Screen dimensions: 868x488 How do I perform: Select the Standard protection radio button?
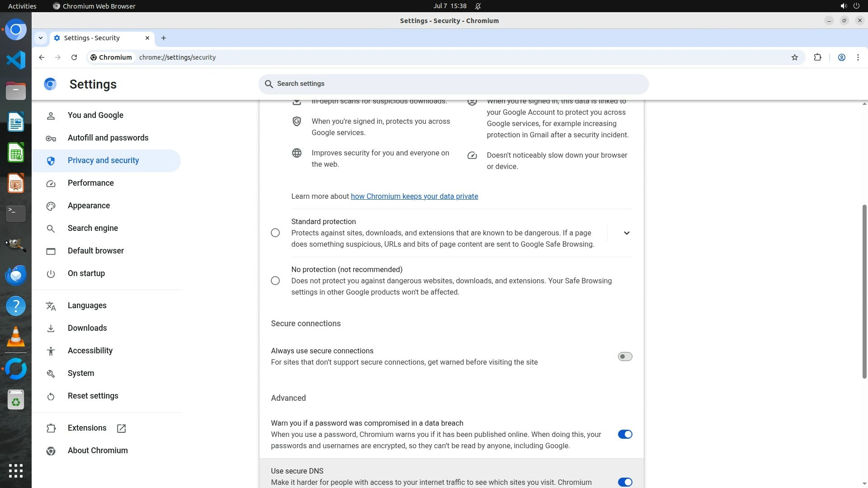(x=275, y=233)
